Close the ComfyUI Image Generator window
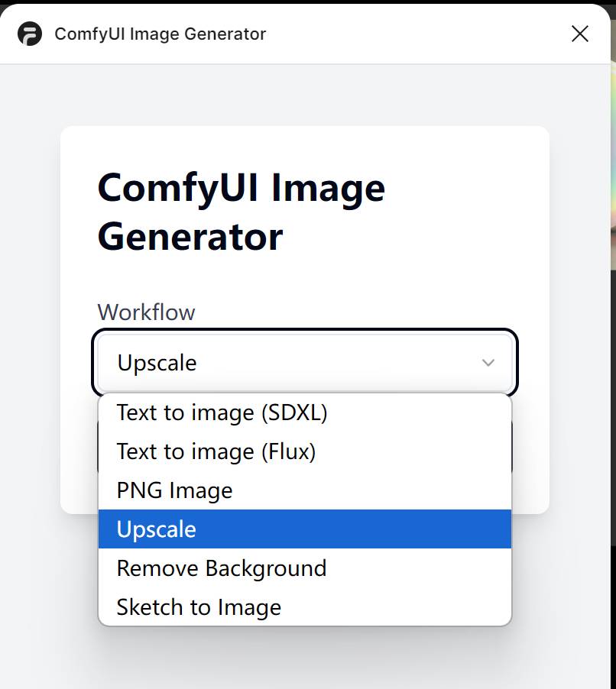Viewport: 616px width, 689px height. [579, 34]
